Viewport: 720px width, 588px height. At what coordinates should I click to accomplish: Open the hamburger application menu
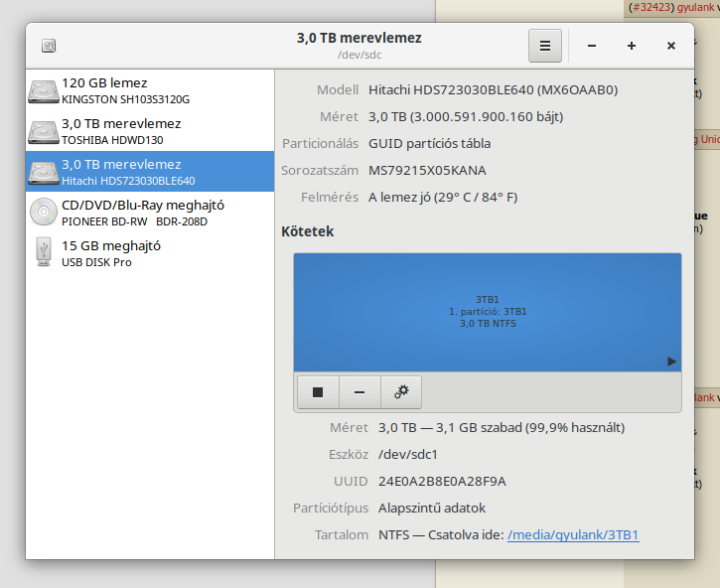pyautogui.click(x=544, y=46)
